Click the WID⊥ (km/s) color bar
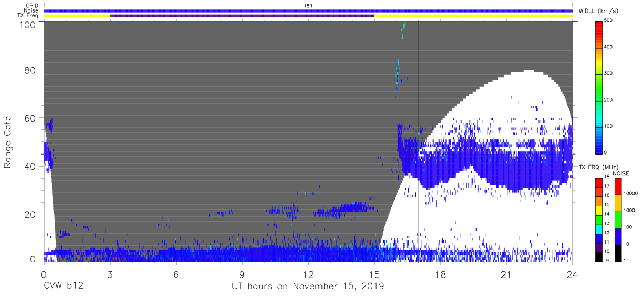644x297 pixels. pyautogui.click(x=599, y=87)
